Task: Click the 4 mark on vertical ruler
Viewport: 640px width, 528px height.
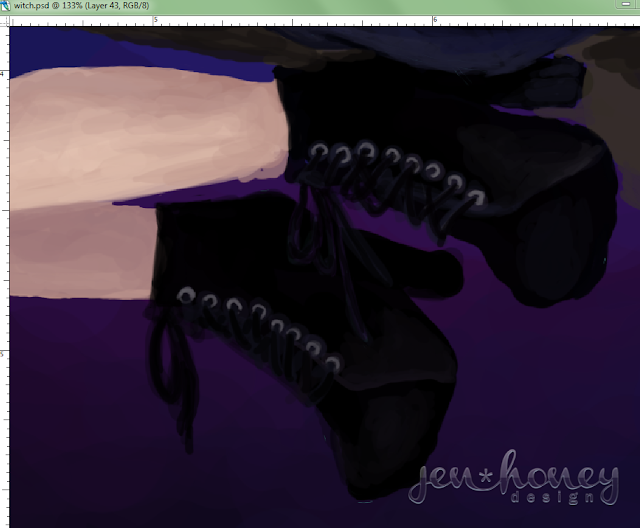Action: pos(2,74)
